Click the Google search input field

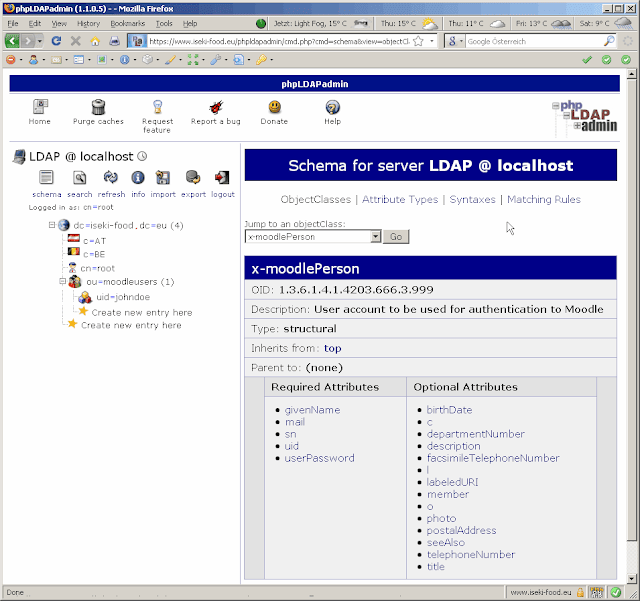[x=534, y=41]
